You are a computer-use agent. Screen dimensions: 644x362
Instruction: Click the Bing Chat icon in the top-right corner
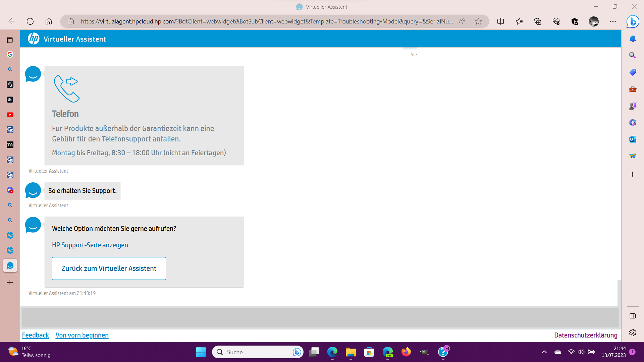point(633,21)
